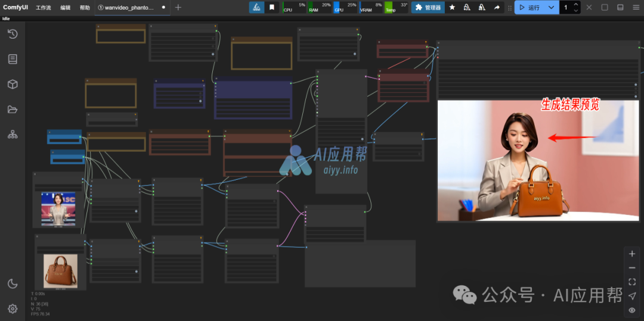This screenshot has height=321, width=644.
Task: Toggle the bottom panel icon in top bar
Action: point(620,7)
